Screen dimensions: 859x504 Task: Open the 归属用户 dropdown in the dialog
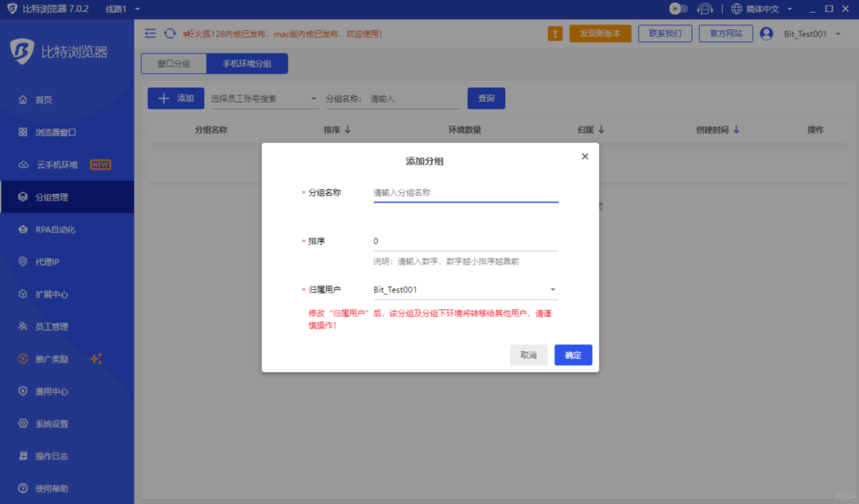552,289
